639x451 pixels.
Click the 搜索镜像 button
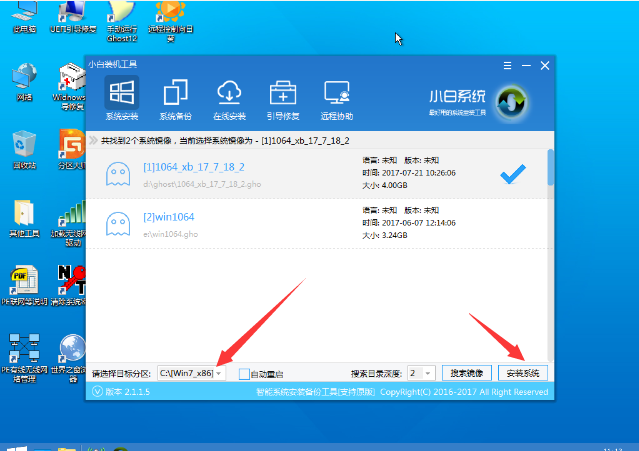pyautogui.click(x=467, y=373)
